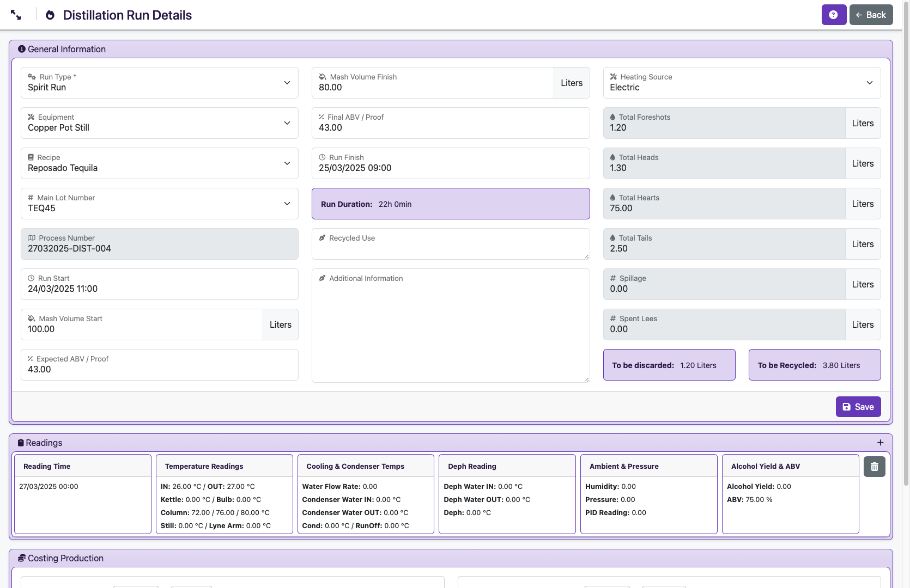Image resolution: width=910 pixels, height=588 pixels.
Task: Click the General Information info icon
Action: point(22,49)
